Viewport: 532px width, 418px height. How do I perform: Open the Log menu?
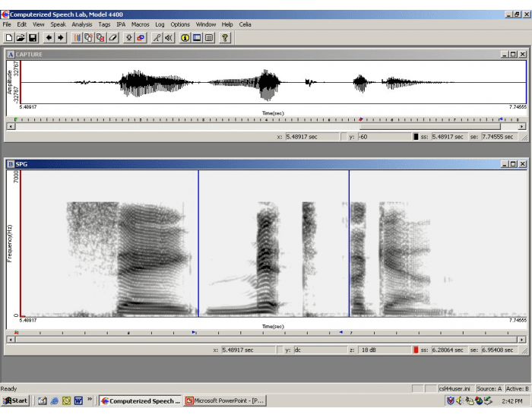point(160,24)
